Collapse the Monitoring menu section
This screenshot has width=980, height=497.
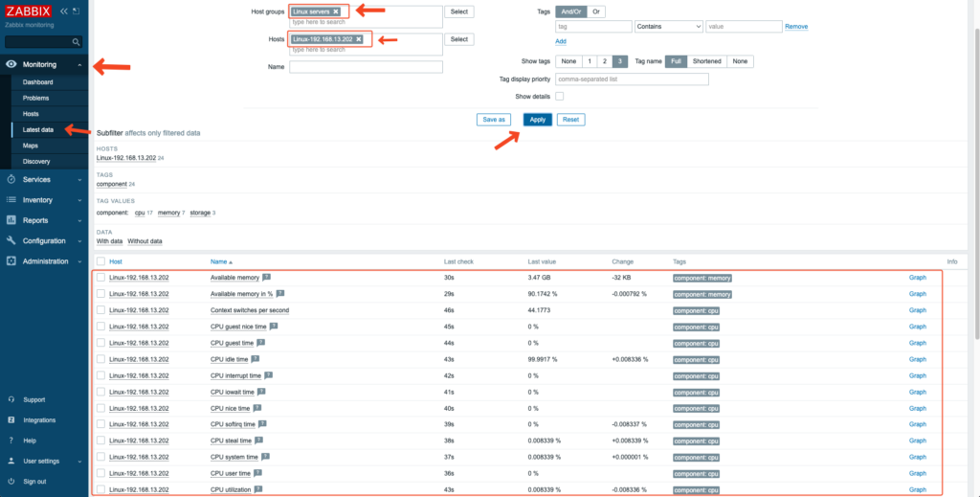pyautogui.click(x=80, y=65)
